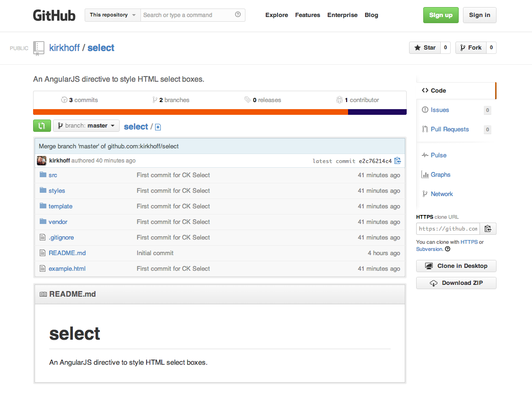Click the star count number

tap(445, 48)
